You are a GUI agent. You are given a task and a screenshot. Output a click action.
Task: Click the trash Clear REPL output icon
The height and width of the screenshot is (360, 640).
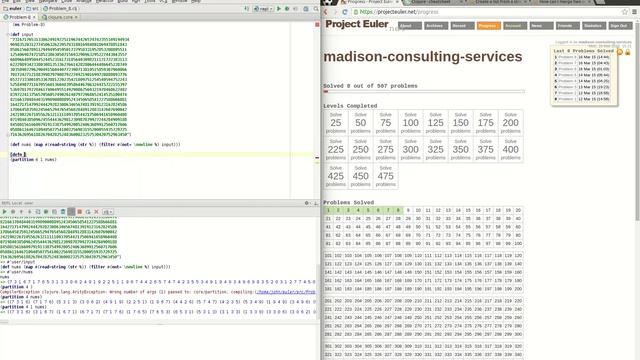coord(63,212)
